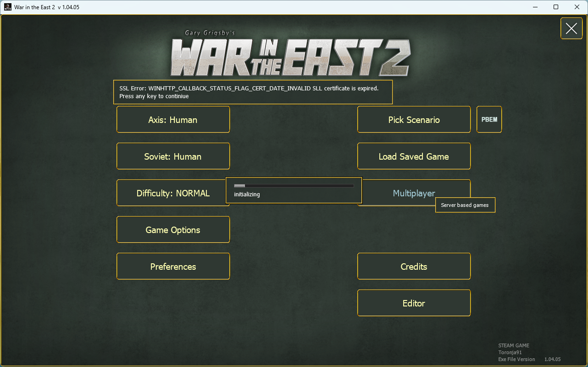Click the 'Server based games' tooltip
The height and width of the screenshot is (367, 588).
465,205
